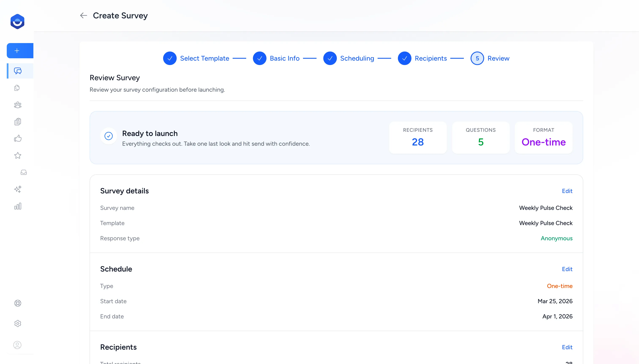Open the settings gear icon
Image resolution: width=639 pixels, height=364 pixels.
[18, 323]
